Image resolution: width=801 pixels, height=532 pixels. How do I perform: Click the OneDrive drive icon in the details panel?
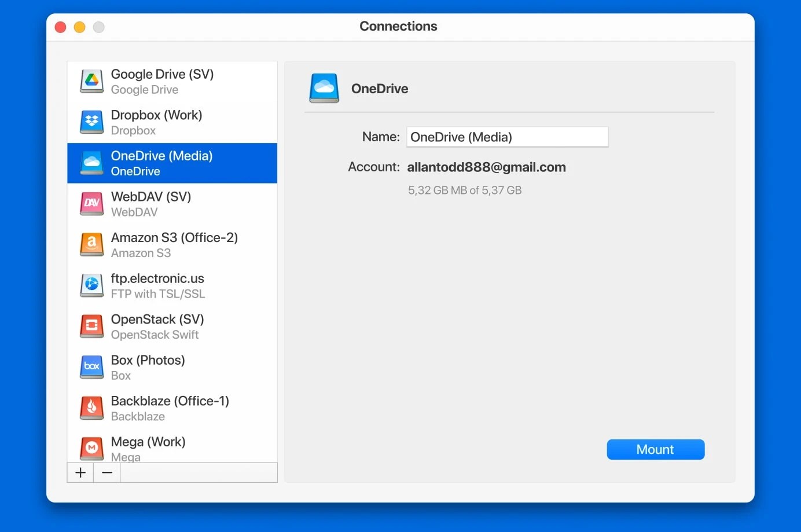(x=324, y=88)
